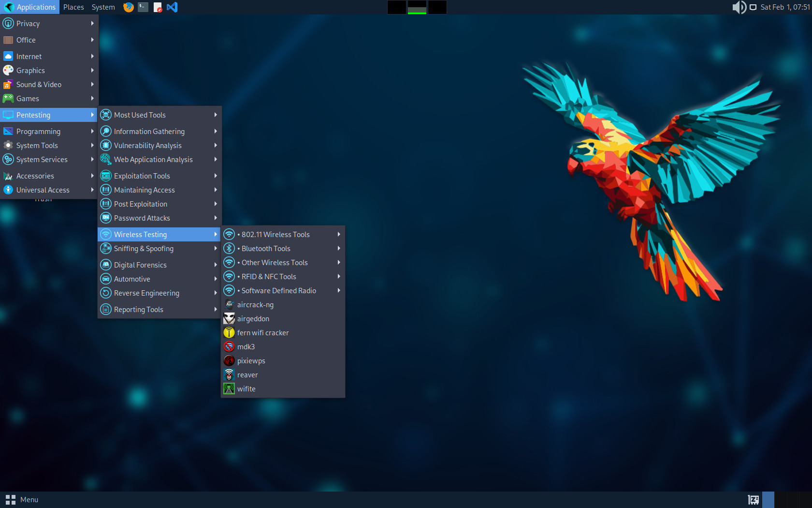This screenshot has width=812, height=508.
Task: Open Sound & Video category
Action: coord(49,85)
